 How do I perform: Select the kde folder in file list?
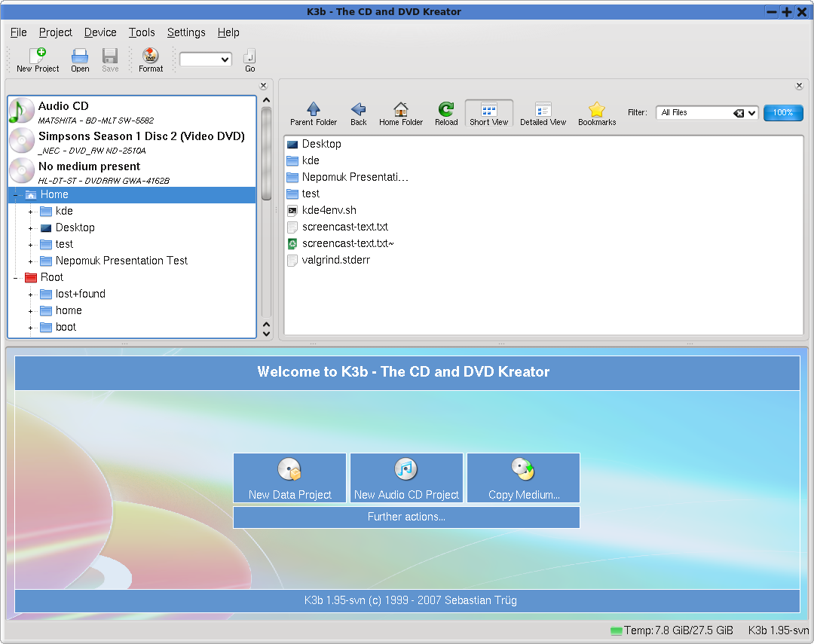[x=311, y=160]
